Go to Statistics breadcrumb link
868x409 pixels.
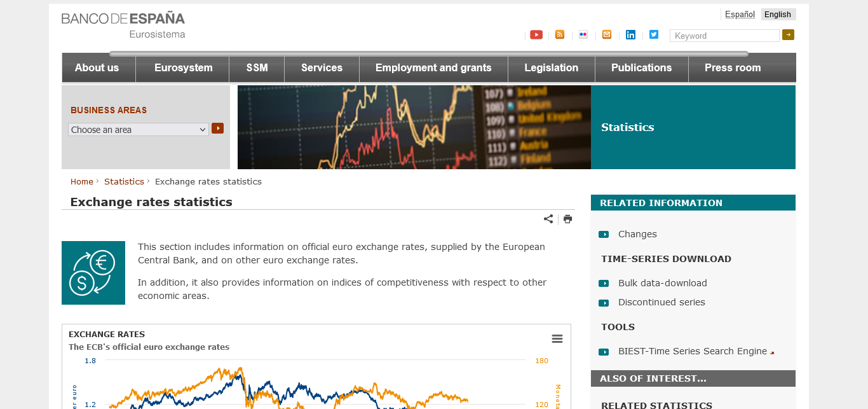[124, 181]
